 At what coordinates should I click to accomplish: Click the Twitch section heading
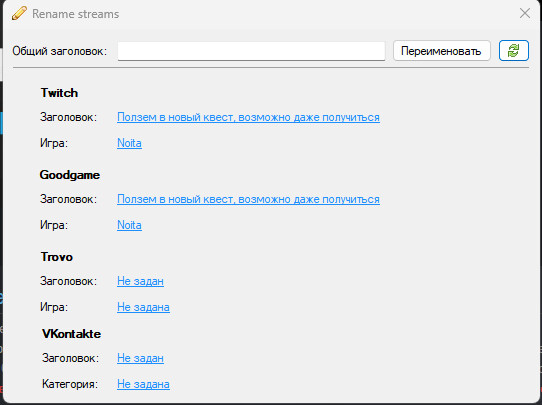59,93
